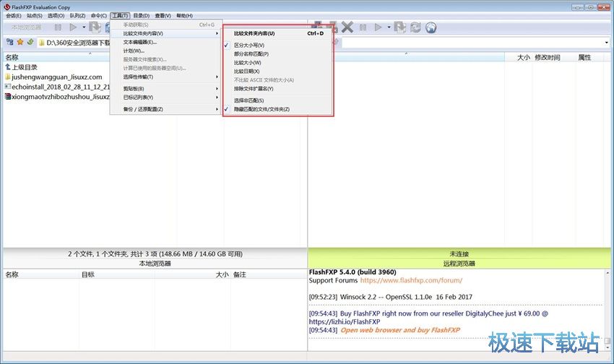This screenshot has height=364, width=614.
Task: Click the echoinstall file icon
Action: [7, 87]
